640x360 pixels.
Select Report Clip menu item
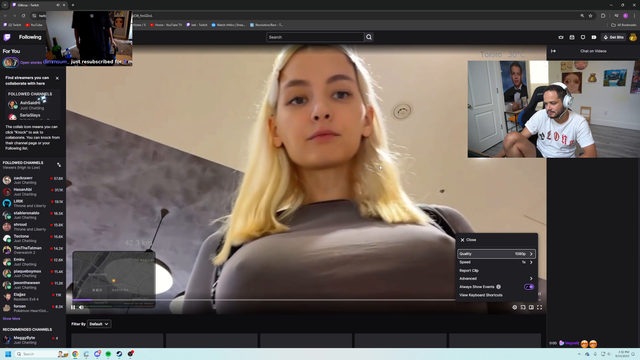469,271
